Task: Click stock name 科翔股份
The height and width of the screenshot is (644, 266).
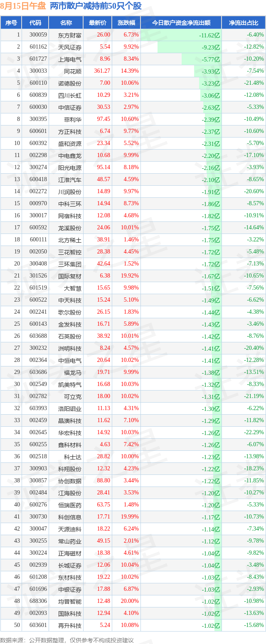Action: pyautogui.click(x=70, y=469)
